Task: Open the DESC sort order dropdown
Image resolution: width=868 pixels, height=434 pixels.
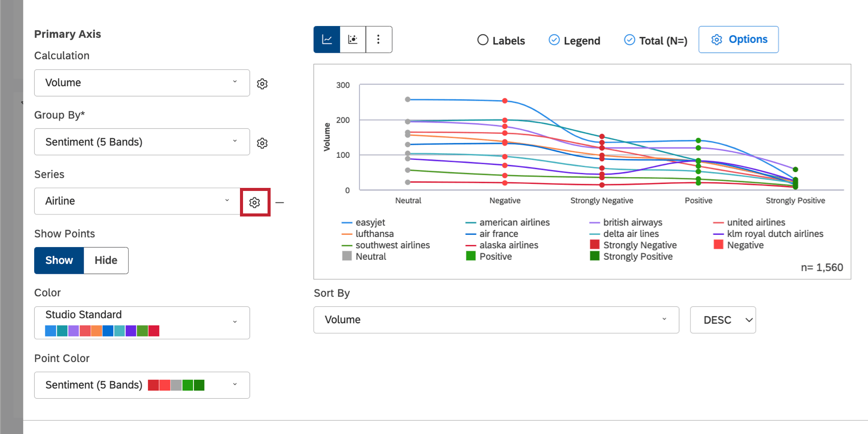Action: (x=722, y=320)
